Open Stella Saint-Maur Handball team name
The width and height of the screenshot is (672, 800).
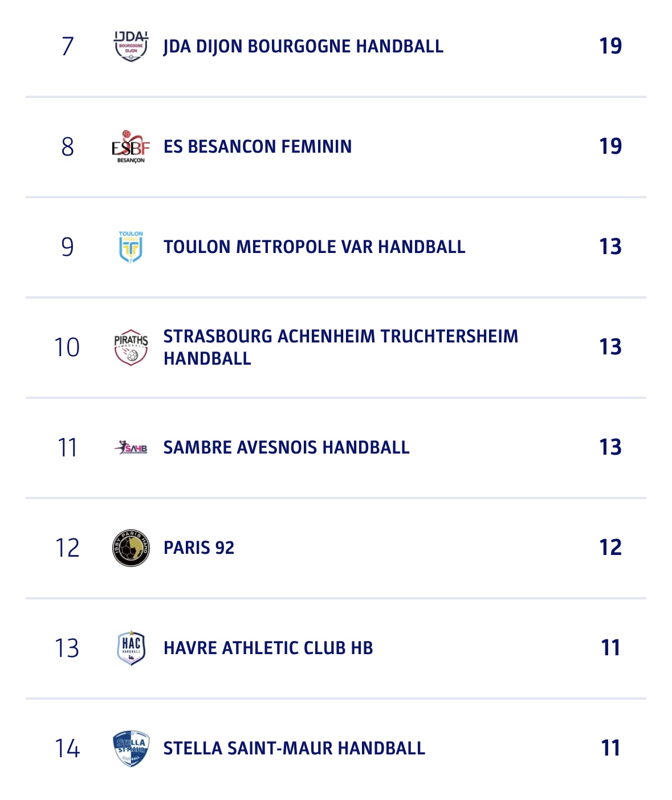coord(294,748)
